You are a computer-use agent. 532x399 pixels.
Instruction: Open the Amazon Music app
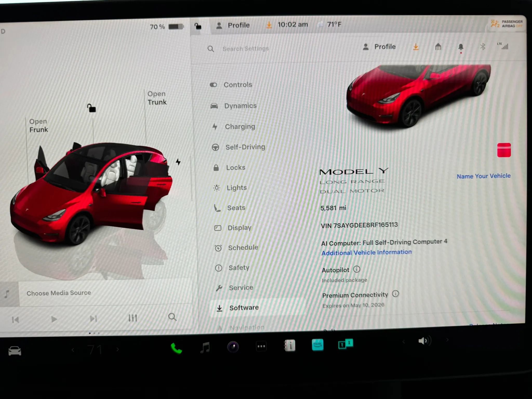coord(317,345)
